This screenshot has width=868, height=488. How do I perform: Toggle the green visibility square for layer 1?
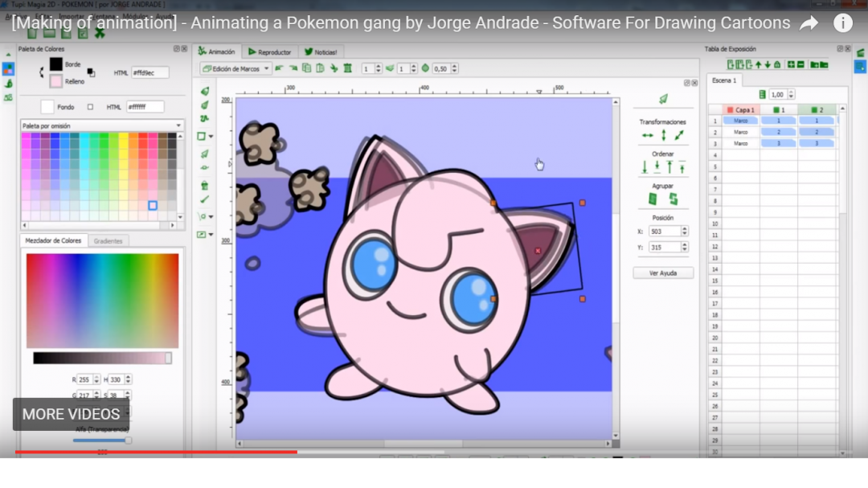coord(776,109)
